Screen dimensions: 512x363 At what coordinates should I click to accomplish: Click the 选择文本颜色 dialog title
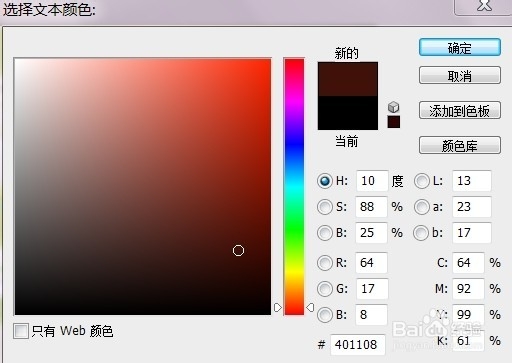point(49,9)
